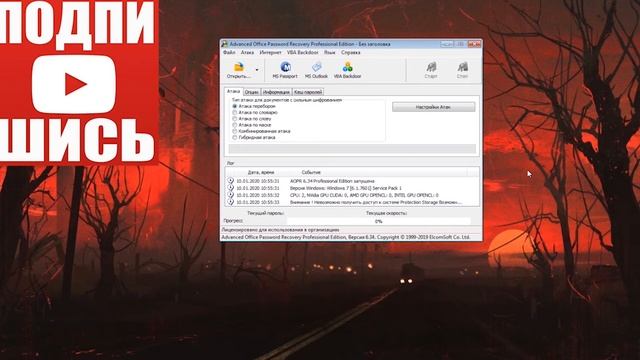Select log row CPU: 2, Nvidia GPU CUDA
This screenshot has width=640, height=360.
tap(352, 195)
